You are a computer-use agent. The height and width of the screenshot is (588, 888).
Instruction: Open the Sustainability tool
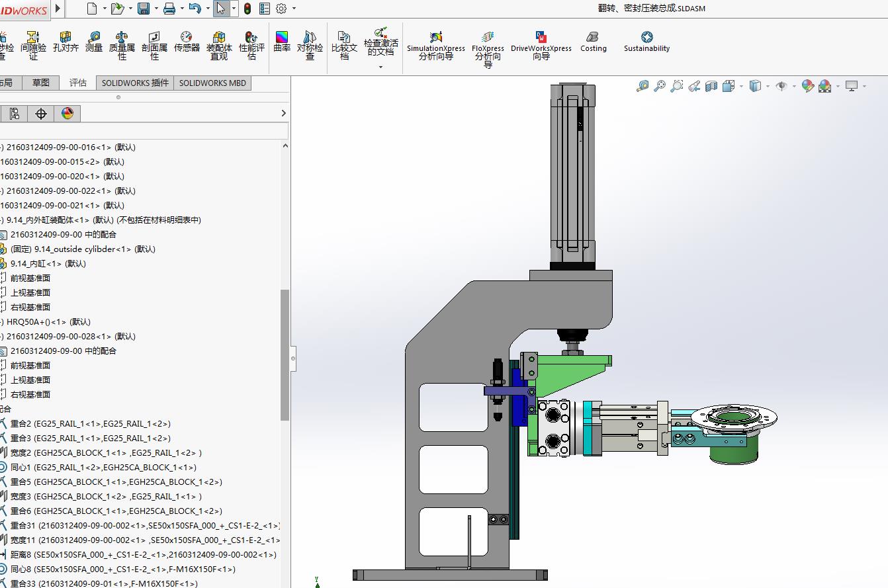tap(647, 42)
